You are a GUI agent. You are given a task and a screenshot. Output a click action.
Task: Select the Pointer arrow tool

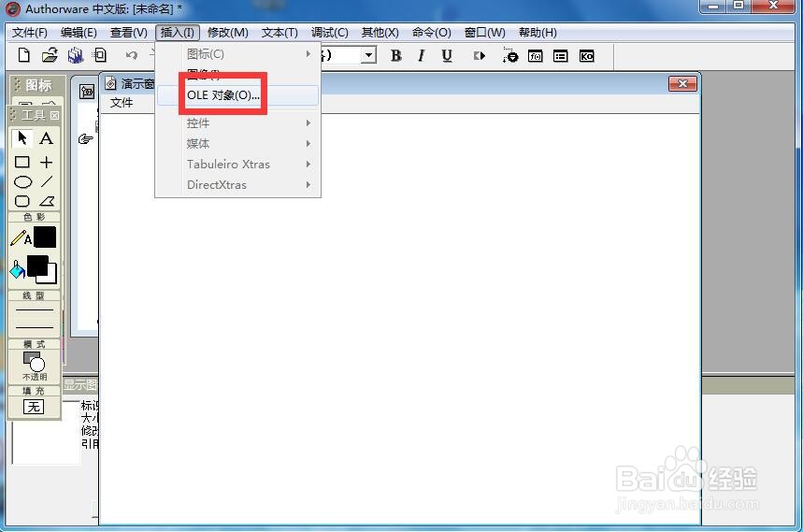22,138
